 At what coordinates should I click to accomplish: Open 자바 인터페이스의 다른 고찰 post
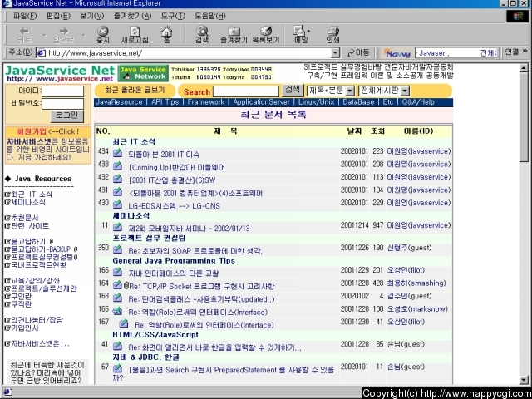click(x=174, y=273)
